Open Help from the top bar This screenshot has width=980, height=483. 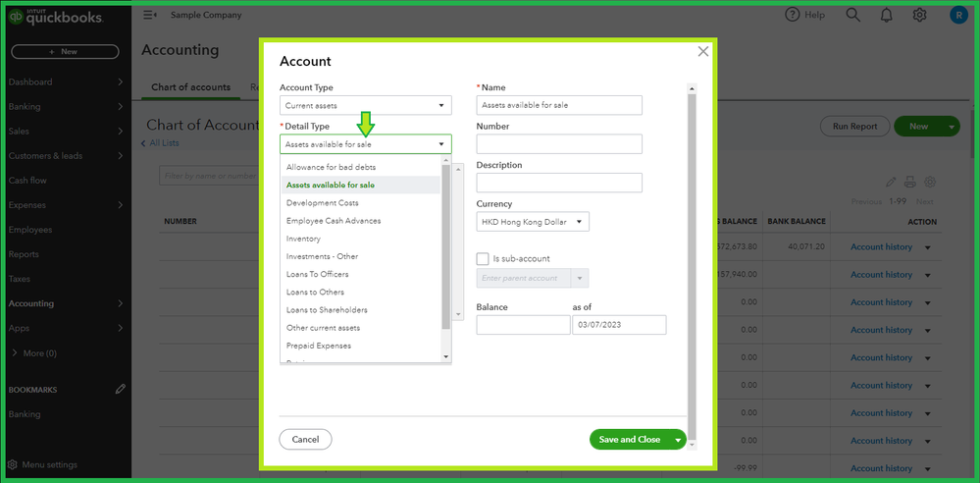[x=805, y=15]
